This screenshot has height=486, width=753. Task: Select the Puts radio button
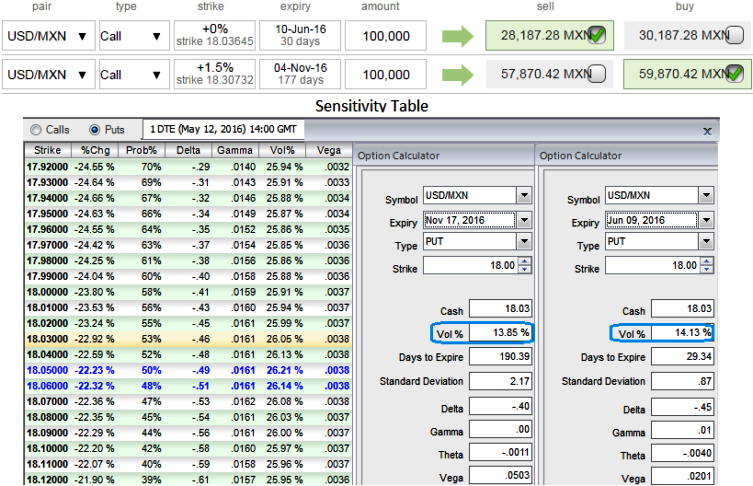[95, 130]
